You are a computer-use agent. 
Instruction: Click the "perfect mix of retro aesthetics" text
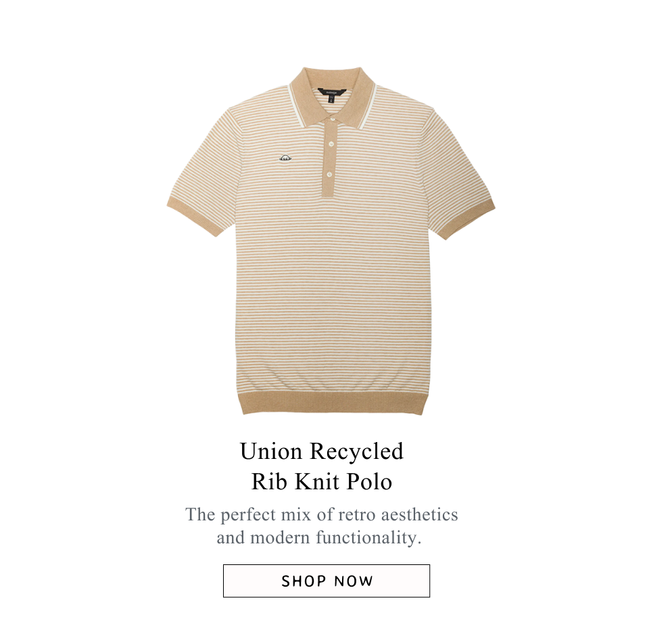(339, 514)
